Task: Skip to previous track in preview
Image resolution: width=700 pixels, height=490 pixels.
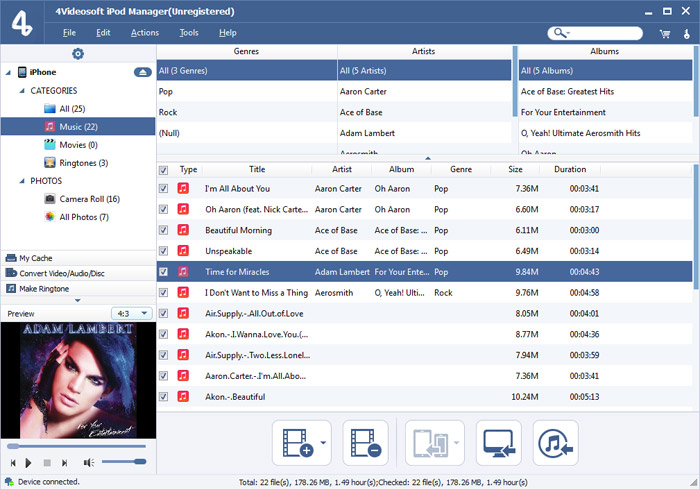Action: click(x=13, y=463)
